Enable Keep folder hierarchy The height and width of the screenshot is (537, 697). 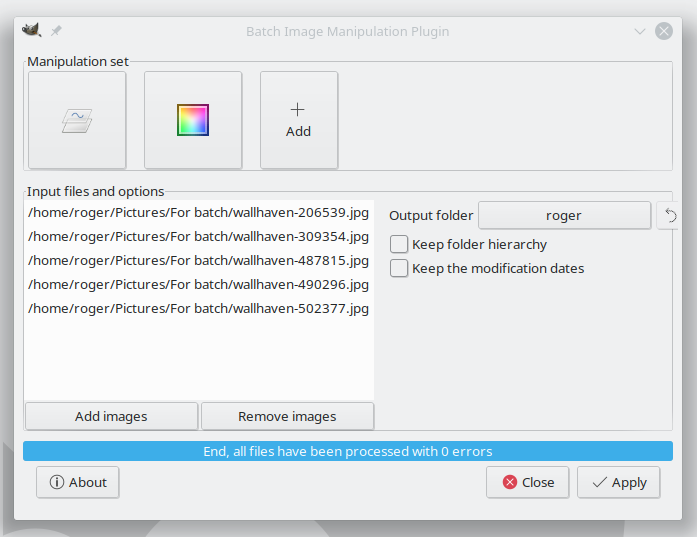point(400,244)
